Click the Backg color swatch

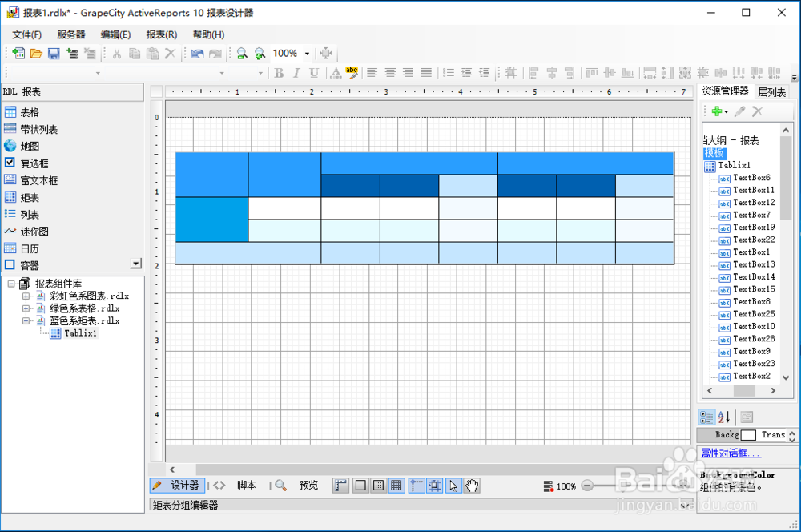click(748, 435)
